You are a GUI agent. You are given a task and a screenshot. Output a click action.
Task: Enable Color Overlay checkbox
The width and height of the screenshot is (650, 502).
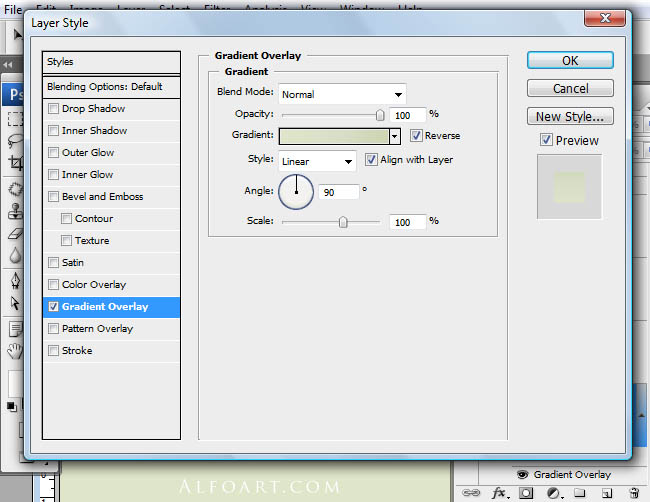click(53, 284)
